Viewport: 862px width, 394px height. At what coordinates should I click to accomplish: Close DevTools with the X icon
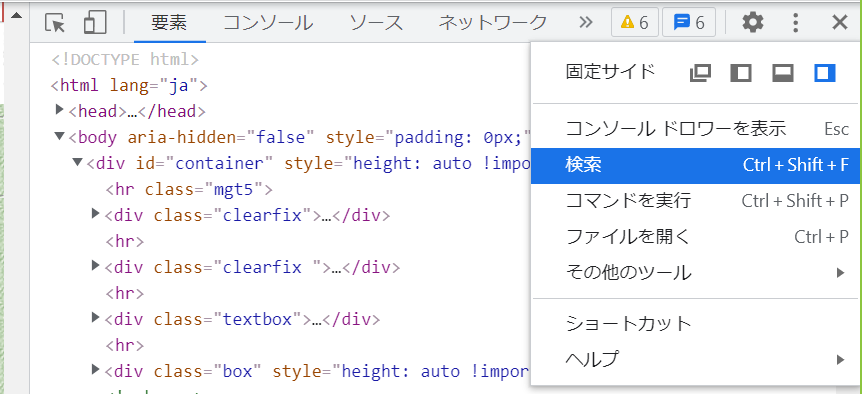coord(839,23)
